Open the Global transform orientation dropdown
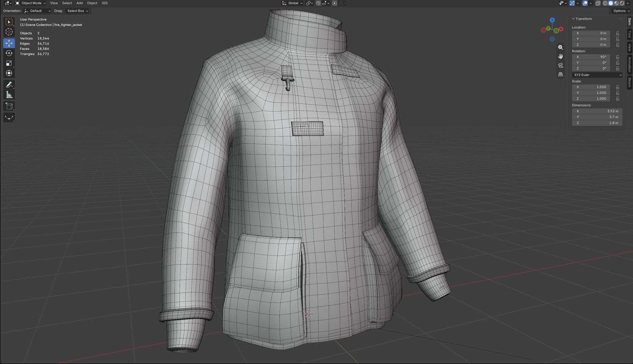Screen dimensions: 633x364 [292, 3]
